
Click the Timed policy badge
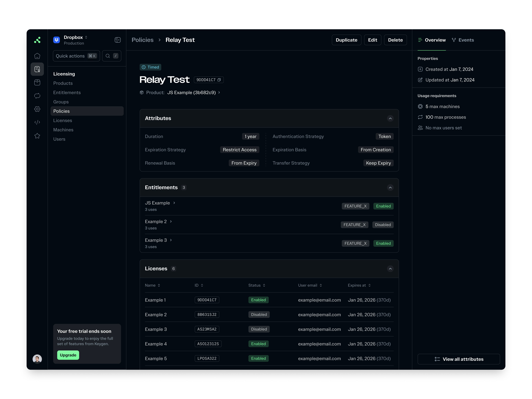coord(150,67)
